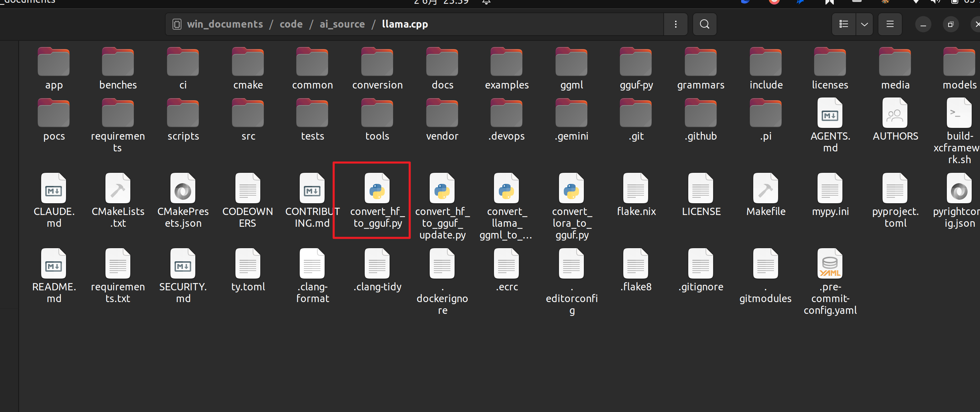The image size is (980, 412).
Task: Select the CMakeLists.txt file
Action: coord(118,200)
